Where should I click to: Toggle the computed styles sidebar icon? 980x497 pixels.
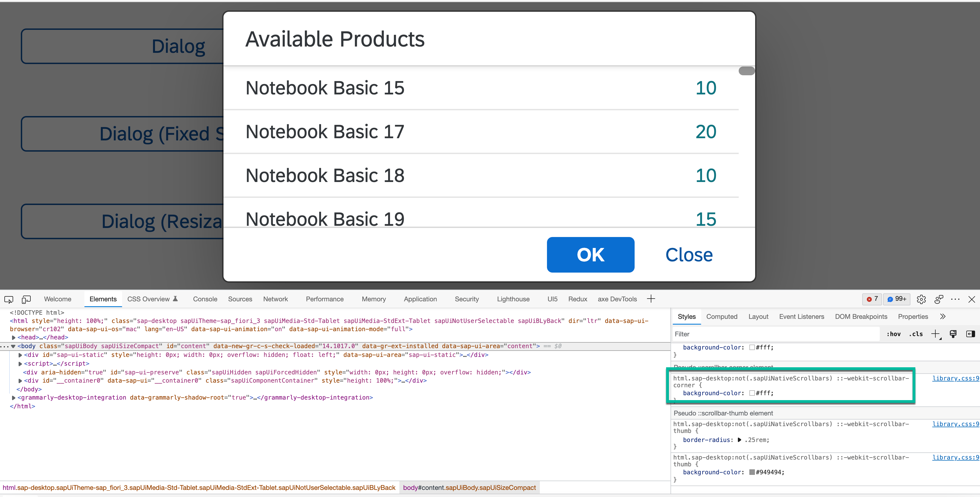coord(970,334)
